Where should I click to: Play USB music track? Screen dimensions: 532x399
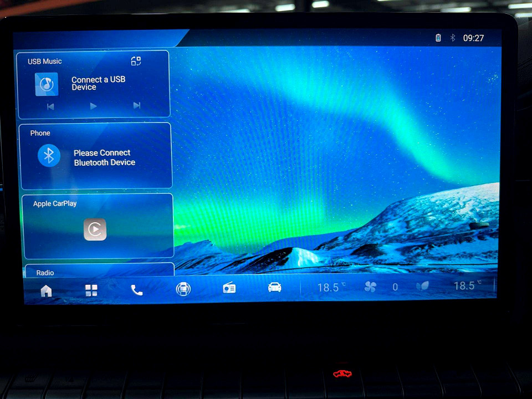click(93, 106)
